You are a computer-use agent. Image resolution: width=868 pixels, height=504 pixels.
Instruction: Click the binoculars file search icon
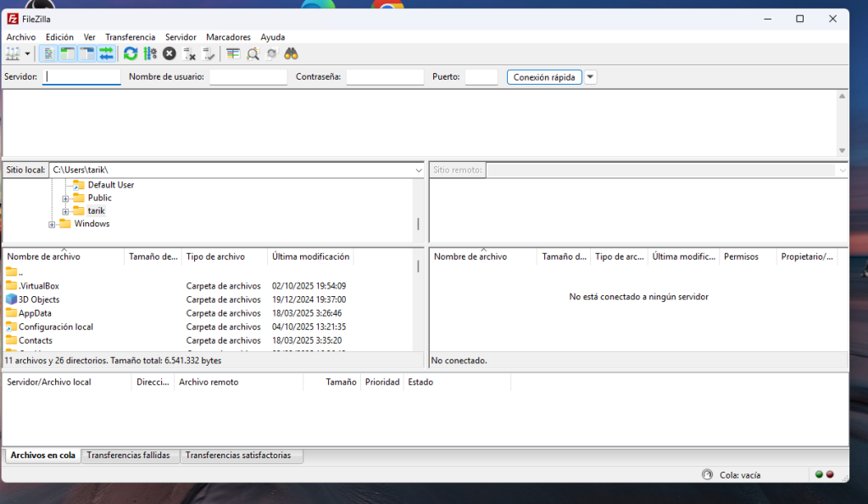(x=291, y=53)
